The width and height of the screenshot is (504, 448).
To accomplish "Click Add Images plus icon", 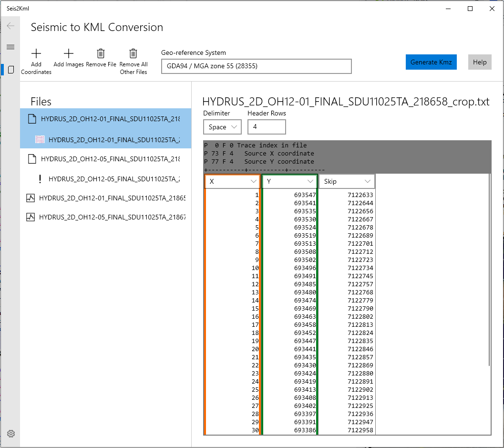I will (x=69, y=53).
